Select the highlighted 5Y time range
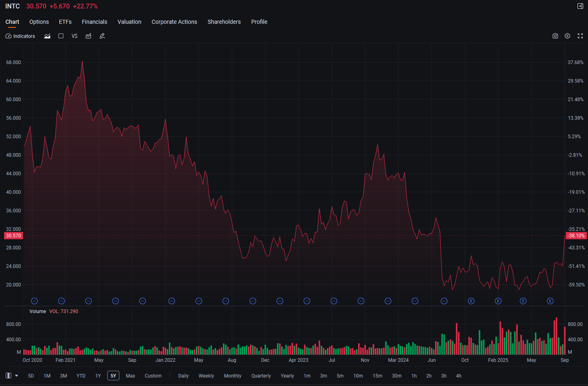588x386 pixels. [x=113, y=376]
